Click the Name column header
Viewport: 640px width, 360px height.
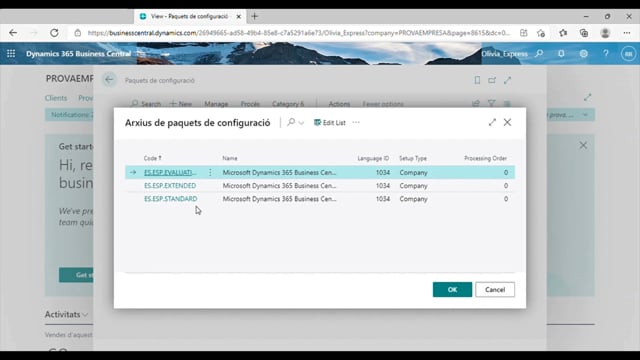pyautogui.click(x=230, y=158)
